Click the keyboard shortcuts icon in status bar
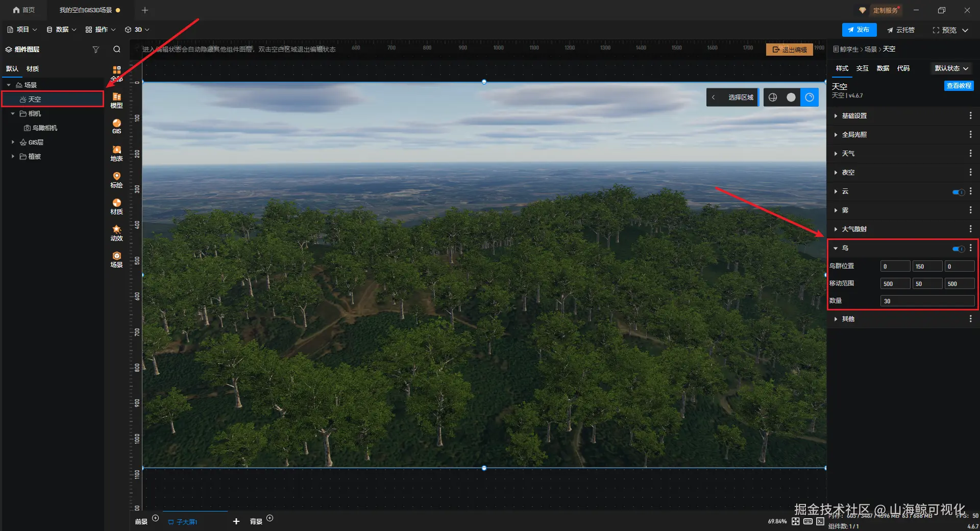 808,521
